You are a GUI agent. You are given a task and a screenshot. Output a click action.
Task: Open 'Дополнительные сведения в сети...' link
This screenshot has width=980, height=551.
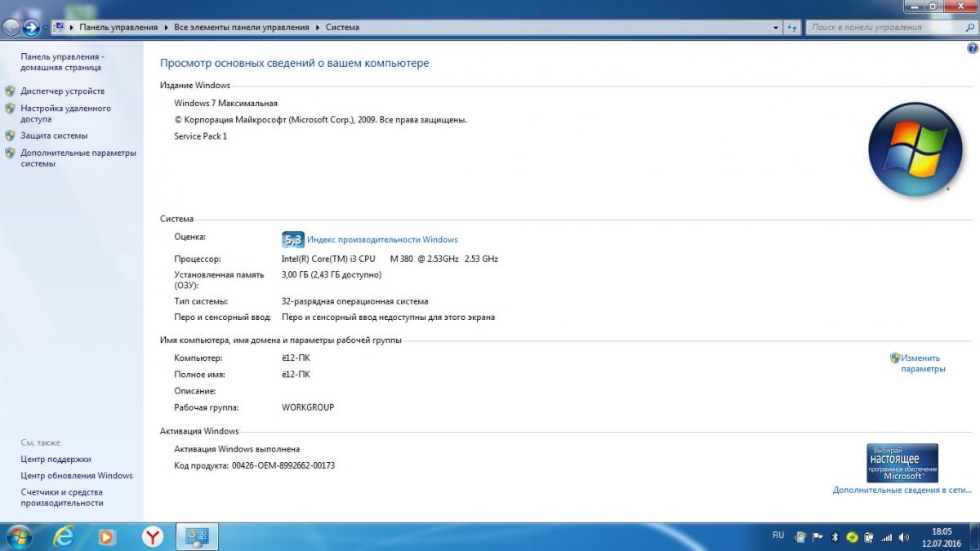pos(902,491)
